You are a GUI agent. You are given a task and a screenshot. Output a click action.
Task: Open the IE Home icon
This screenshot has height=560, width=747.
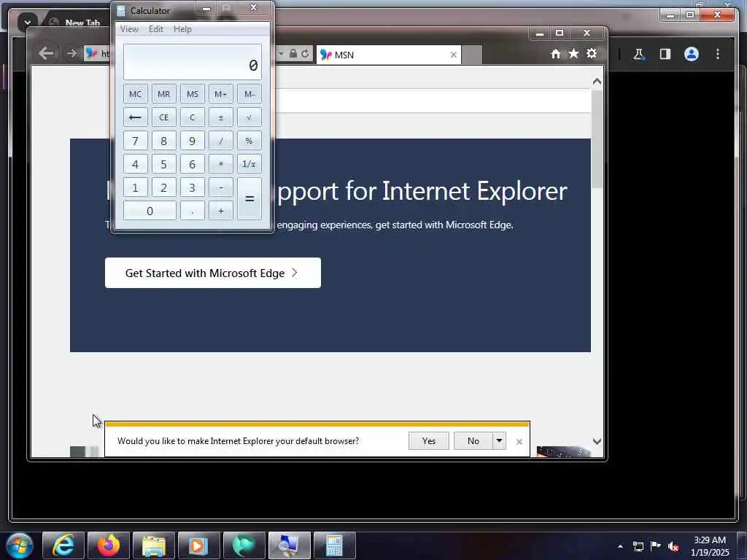coord(555,54)
